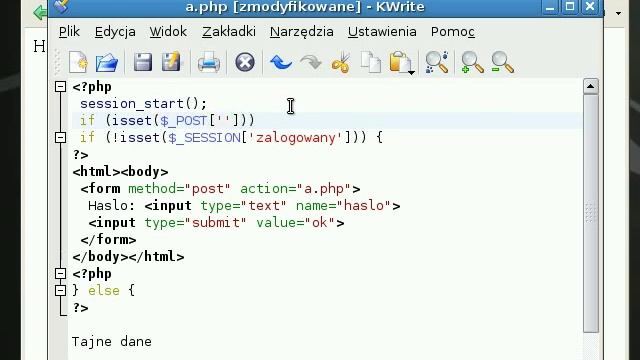Image resolution: width=640 pixels, height=360 pixels.
Task: Click the Tajne dane text line
Action: (112, 342)
